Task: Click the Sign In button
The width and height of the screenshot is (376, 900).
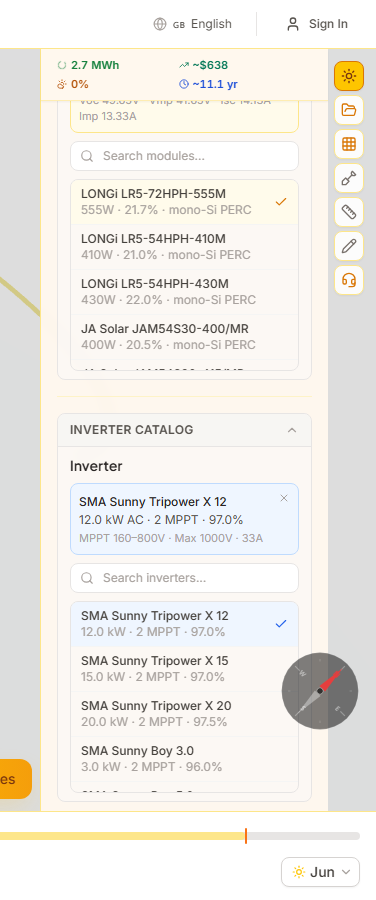Action: tap(317, 24)
